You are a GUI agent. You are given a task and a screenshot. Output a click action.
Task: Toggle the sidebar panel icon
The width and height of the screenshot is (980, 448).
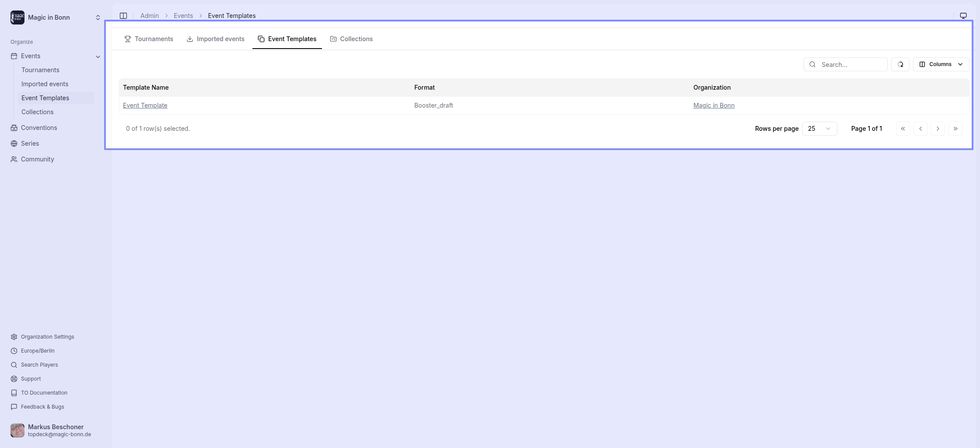click(x=123, y=16)
